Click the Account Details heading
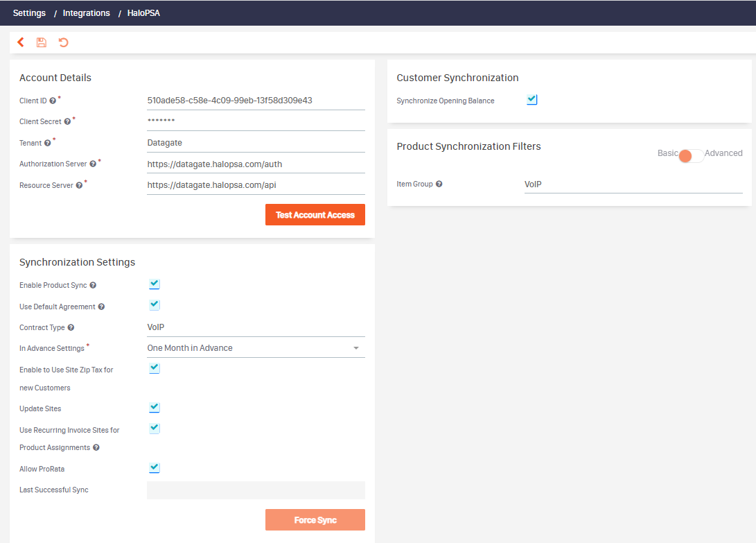The height and width of the screenshot is (543, 756). tap(55, 78)
